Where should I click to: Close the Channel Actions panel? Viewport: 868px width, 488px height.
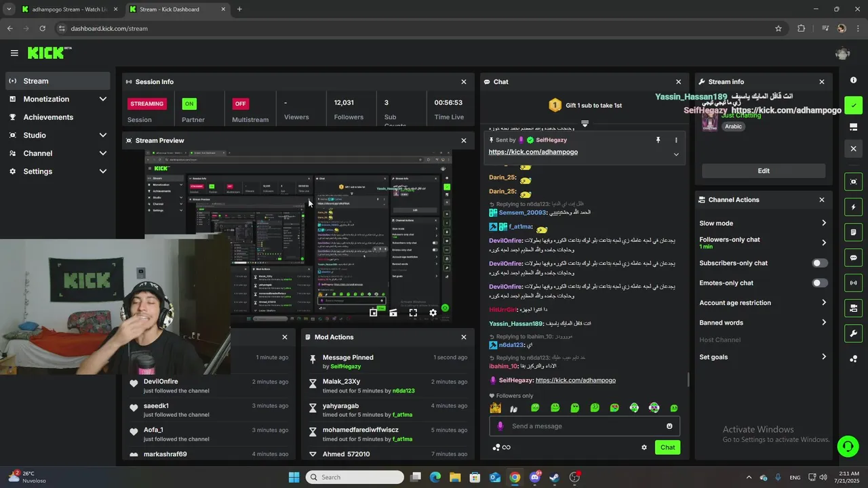[822, 200]
